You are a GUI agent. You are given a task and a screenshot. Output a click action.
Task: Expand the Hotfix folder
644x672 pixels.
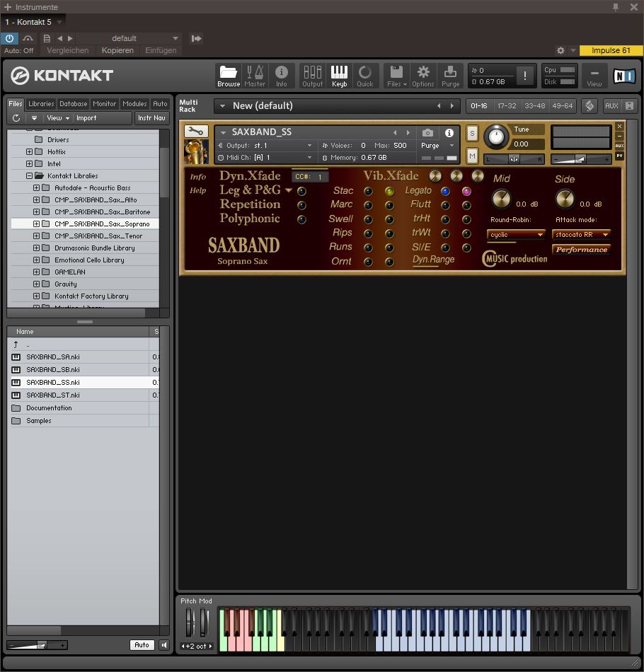(29, 151)
